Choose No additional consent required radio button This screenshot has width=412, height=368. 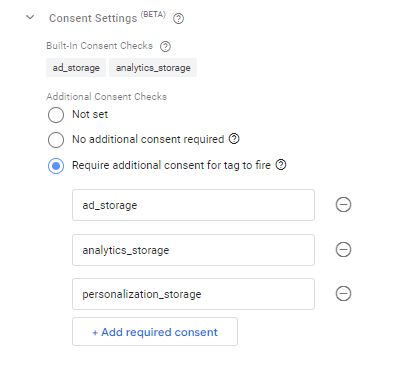pyautogui.click(x=56, y=140)
